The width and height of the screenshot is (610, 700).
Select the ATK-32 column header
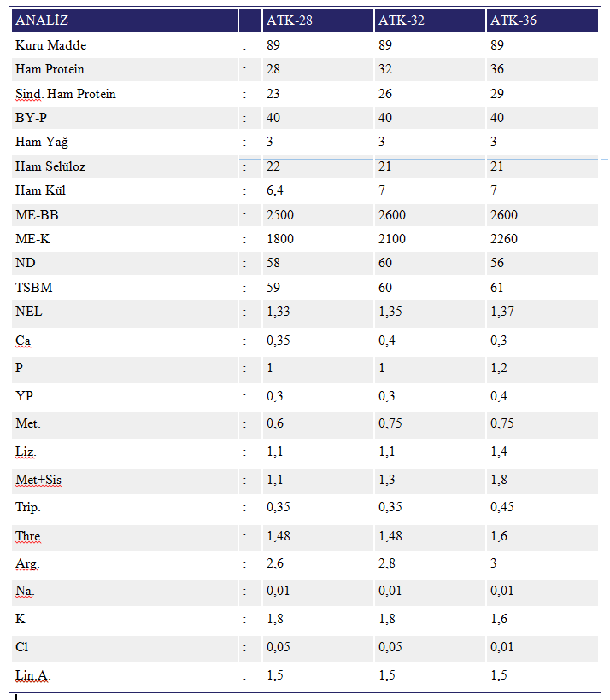(401, 20)
